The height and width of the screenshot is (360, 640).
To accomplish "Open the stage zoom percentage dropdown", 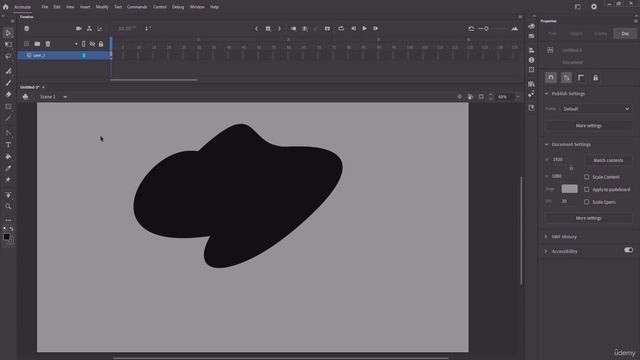I will click(x=518, y=97).
